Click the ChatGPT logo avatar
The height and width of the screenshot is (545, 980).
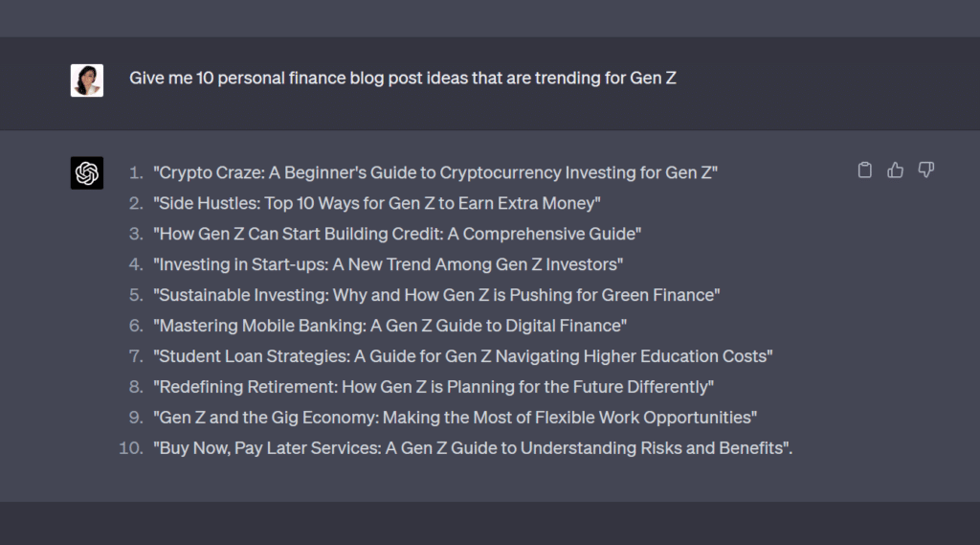pyautogui.click(x=87, y=172)
